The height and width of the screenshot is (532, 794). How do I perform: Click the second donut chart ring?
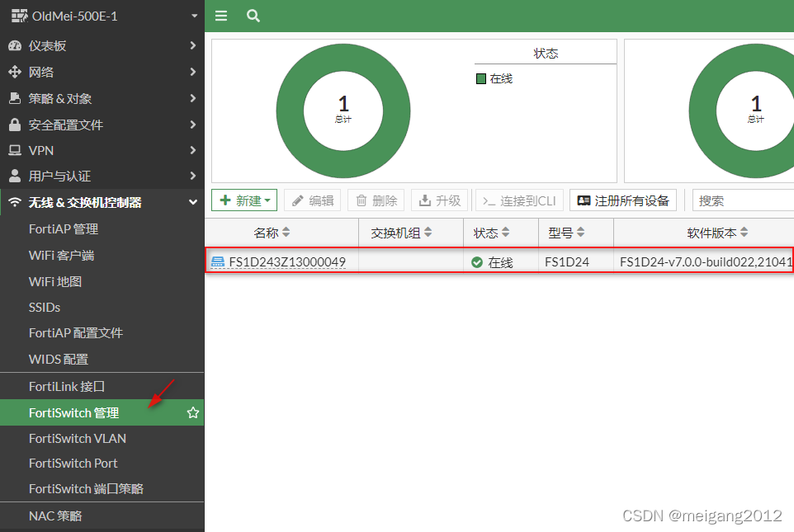pos(703,111)
